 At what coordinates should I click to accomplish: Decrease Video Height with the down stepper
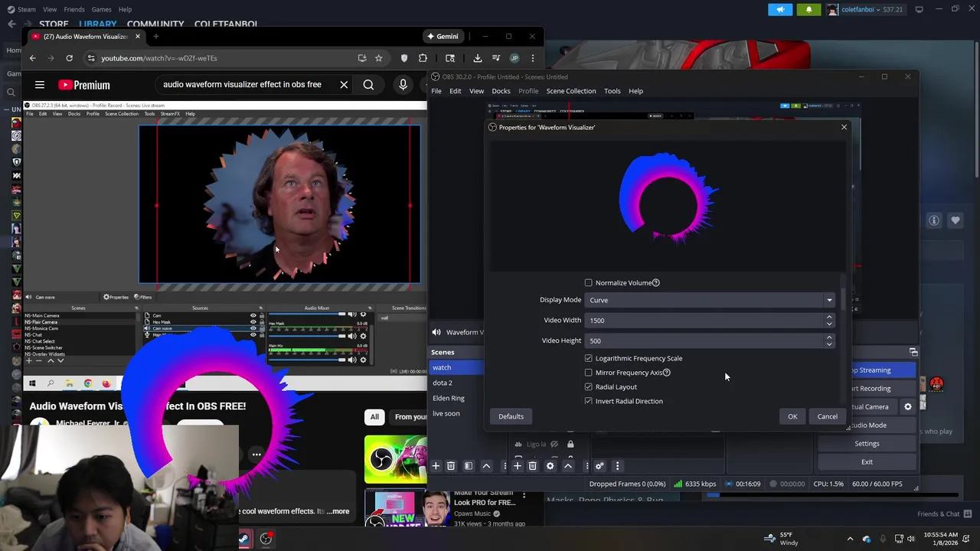pyautogui.click(x=829, y=344)
